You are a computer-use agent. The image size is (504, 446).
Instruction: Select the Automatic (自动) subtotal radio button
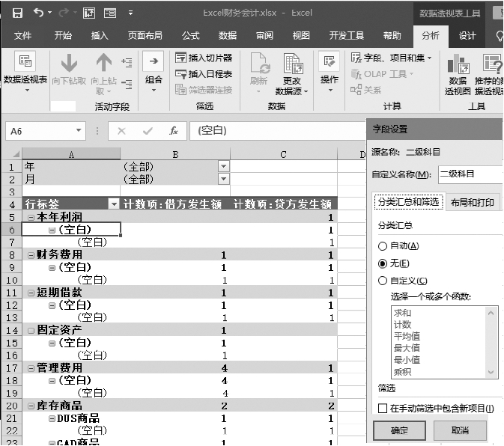383,246
